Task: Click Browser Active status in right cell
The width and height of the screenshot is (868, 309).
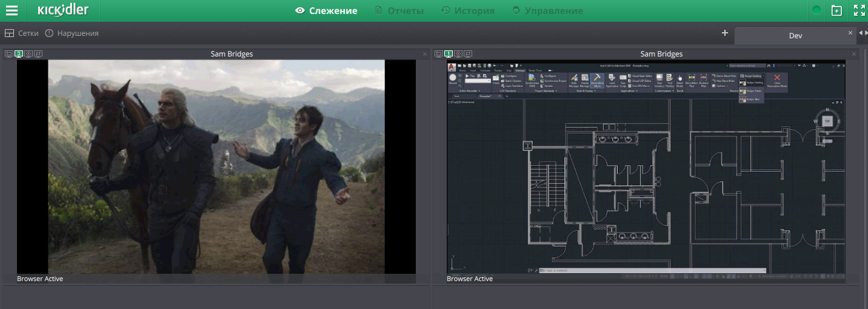Action: pyautogui.click(x=470, y=279)
